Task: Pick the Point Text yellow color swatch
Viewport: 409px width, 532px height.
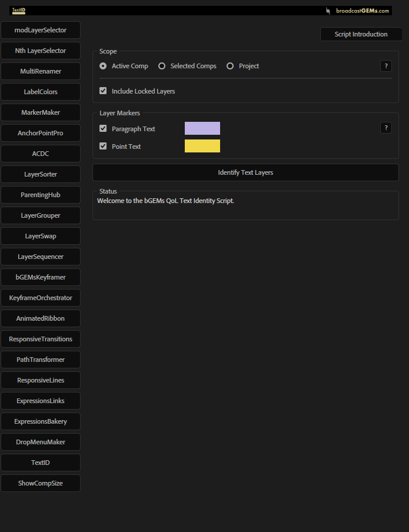Action: point(202,146)
